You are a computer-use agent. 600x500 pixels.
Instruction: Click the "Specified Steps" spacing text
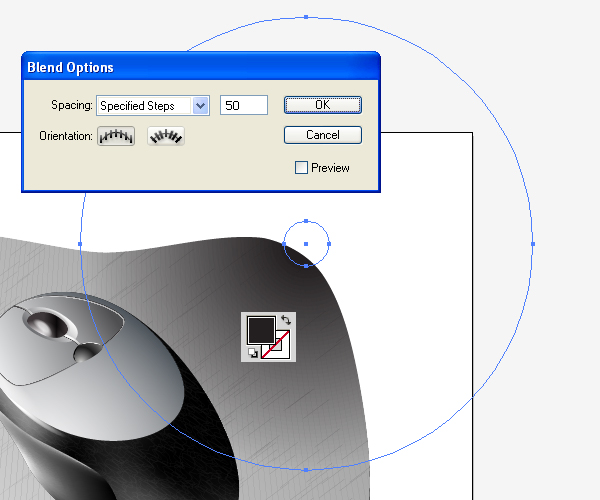click(137, 106)
